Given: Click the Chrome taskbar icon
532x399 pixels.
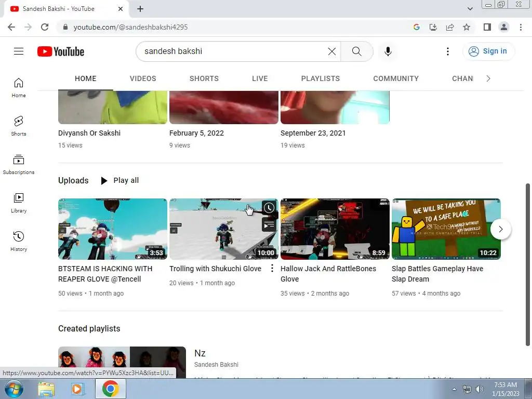Looking at the screenshot, I should pos(110,389).
